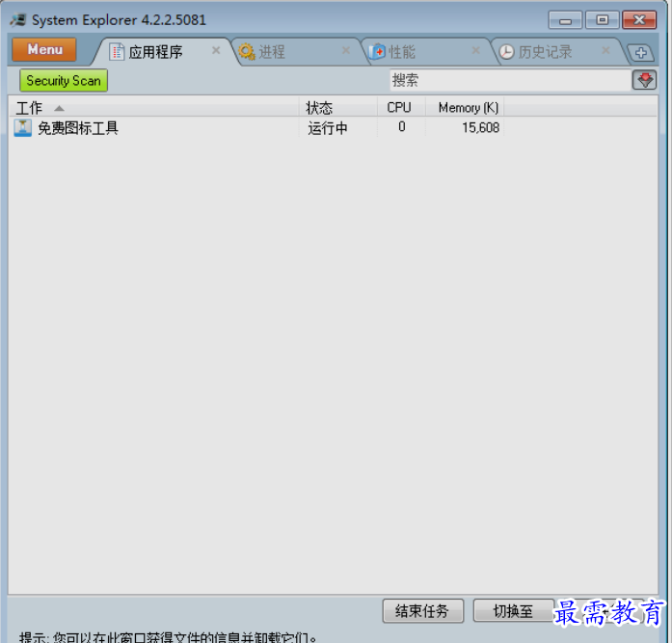Close the 历史记录 tab with its X
672x643 pixels.
pyautogui.click(x=605, y=50)
